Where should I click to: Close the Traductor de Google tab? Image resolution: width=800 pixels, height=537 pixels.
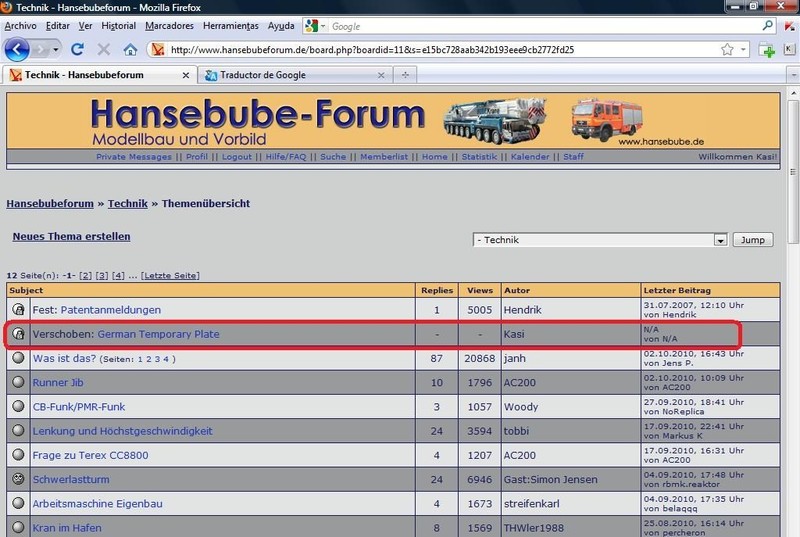coord(381,75)
